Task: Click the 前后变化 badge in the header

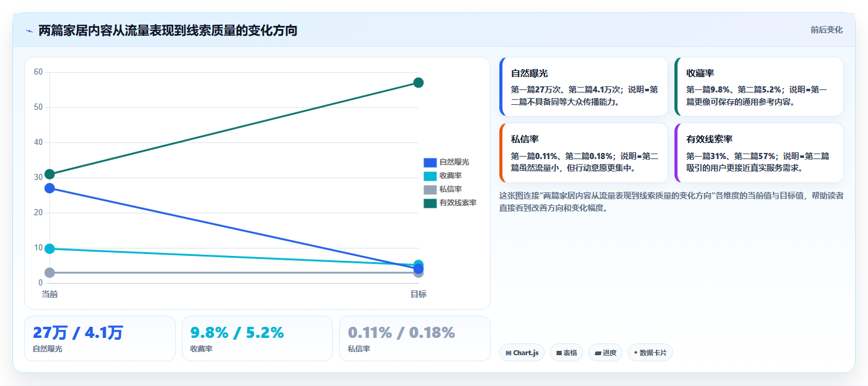Action: tap(826, 30)
